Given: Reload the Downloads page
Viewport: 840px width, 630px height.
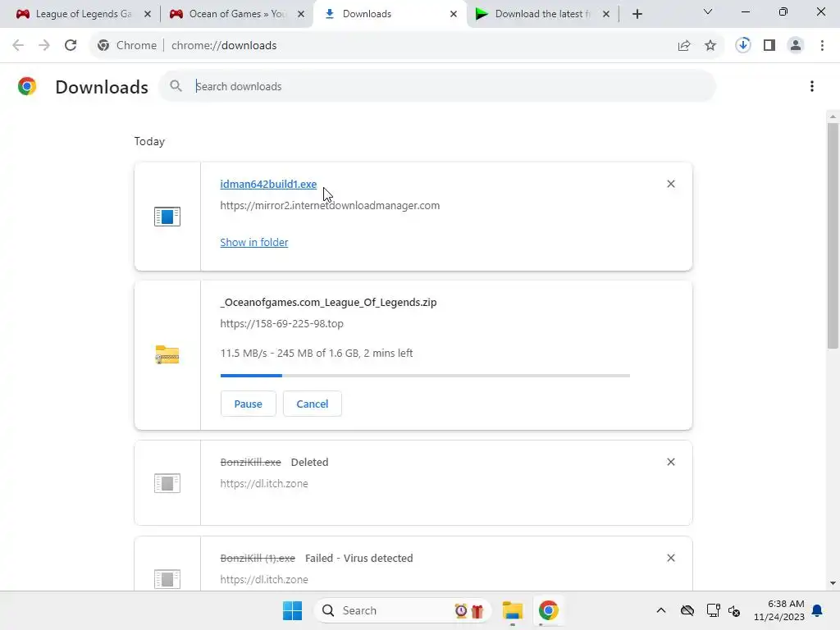Looking at the screenshot, I should pyautogui.click(x=71, y=46).
